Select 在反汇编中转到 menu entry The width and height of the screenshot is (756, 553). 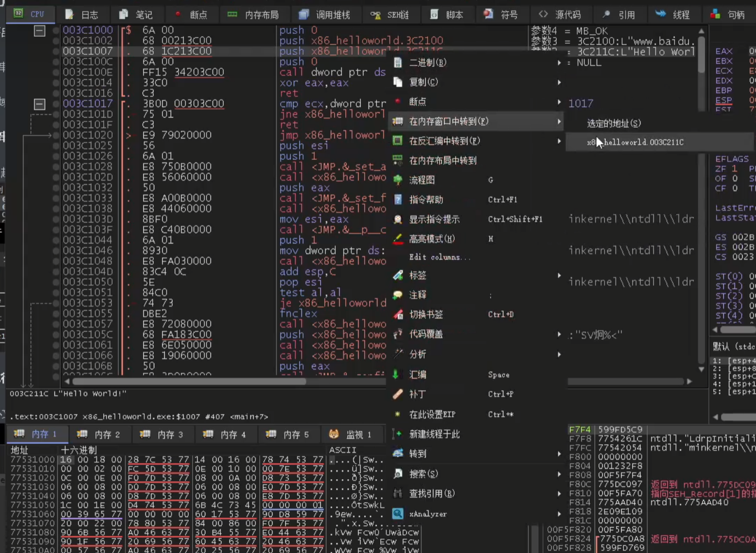pyautogui.click(x=476, y=141)
